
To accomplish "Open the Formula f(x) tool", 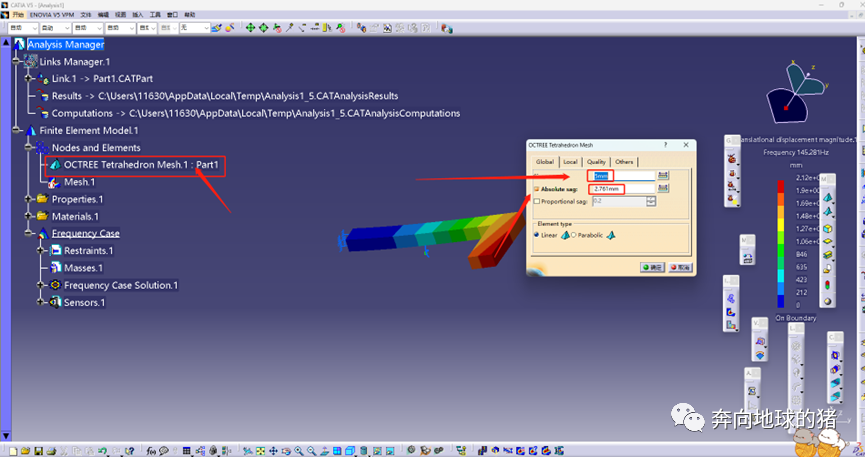I will click(151, 451).
